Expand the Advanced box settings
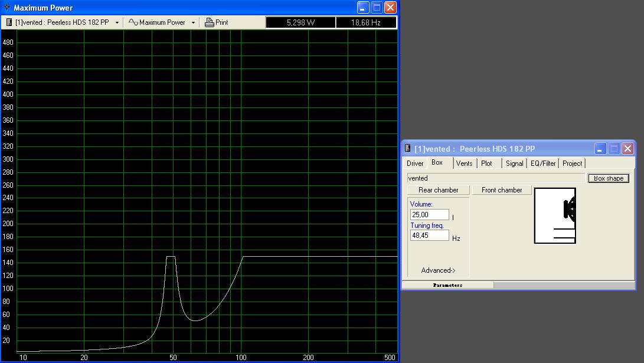Image resolution: width=644 pixels, height=363 pixels. tap(438, 270)
